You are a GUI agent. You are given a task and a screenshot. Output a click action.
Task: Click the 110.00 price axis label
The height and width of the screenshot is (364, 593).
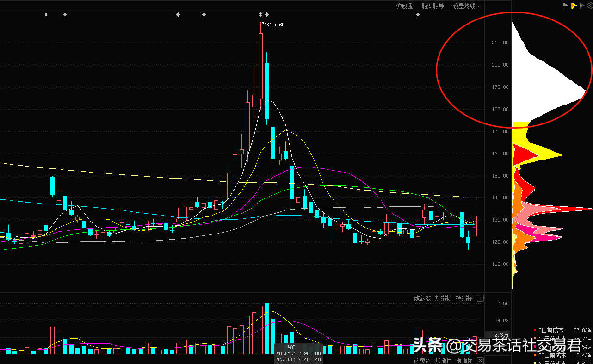pyautogui.click(x=500, y=264)
